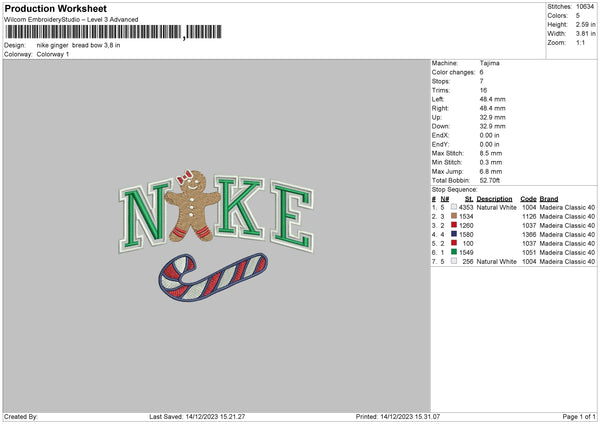The width and height of the screenshot is (600, 424).
Task: Click the Zoom value '1:1'
Action: click(580, 42)
